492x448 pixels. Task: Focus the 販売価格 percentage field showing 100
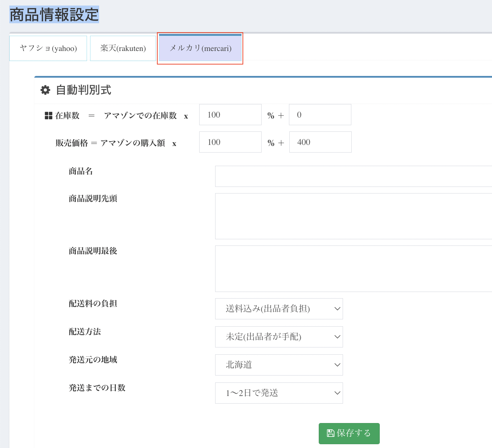coord(230,142)
